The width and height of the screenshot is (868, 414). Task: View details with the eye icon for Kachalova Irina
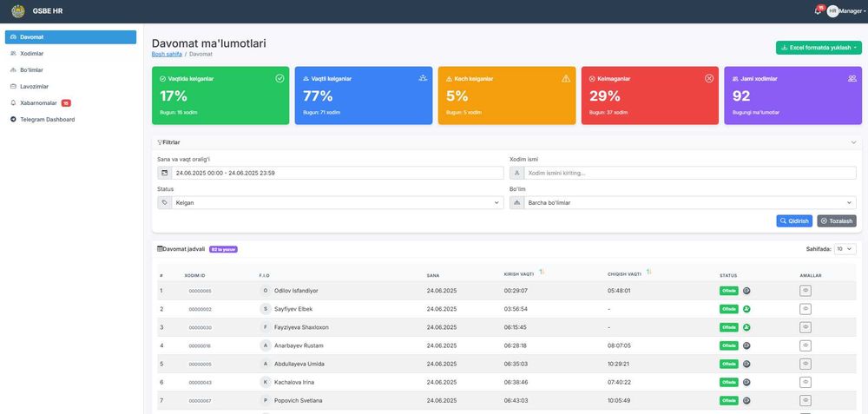pos(806,382)
